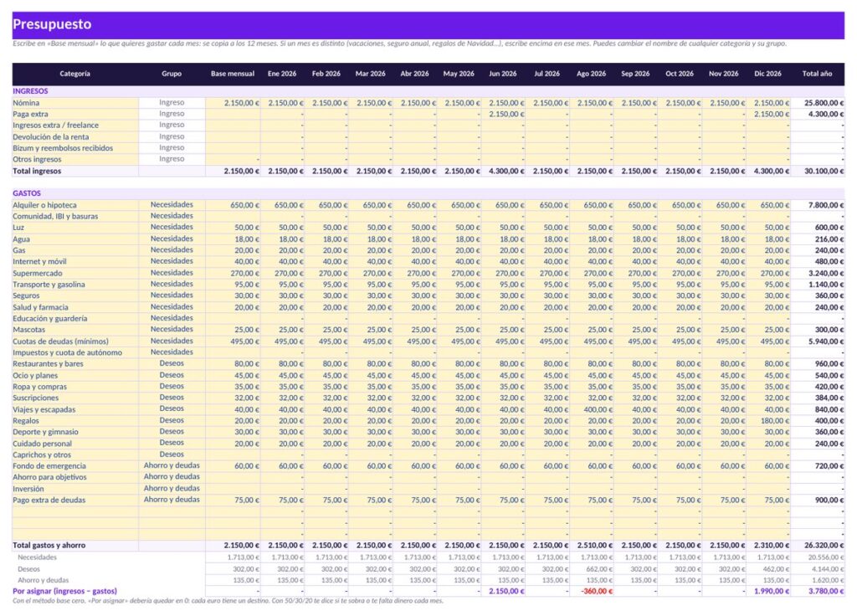Select Regalos Dic 2026 180,00 € cell
Image resolution: width=857 pixels, height=616 pixels.
click(768, 421)
